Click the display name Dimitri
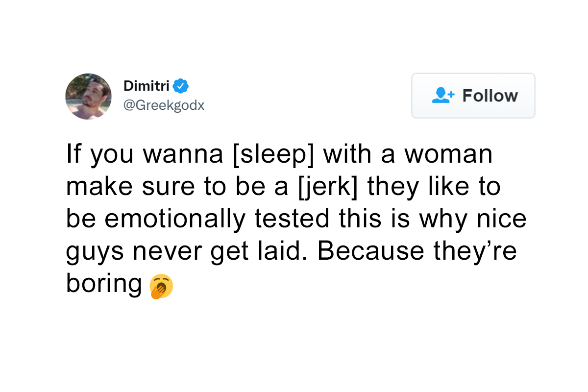This screenshot has width=588, height=392. click(x=147, y=86)
